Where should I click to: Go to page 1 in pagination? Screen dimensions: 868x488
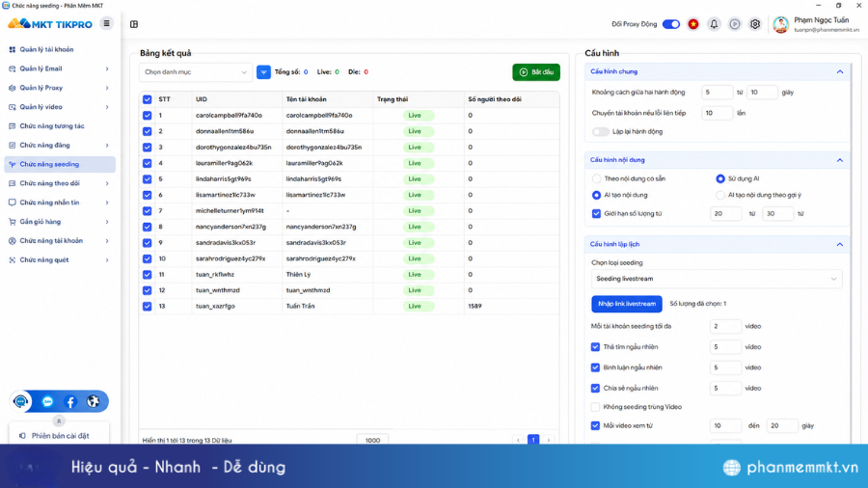(x=533, y=440)
